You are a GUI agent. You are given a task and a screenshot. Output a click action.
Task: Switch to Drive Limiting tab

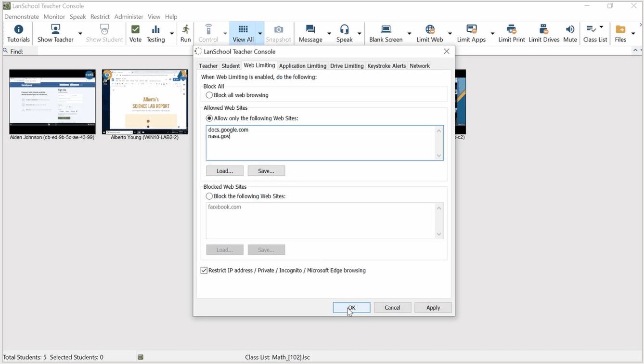[347, 66]
